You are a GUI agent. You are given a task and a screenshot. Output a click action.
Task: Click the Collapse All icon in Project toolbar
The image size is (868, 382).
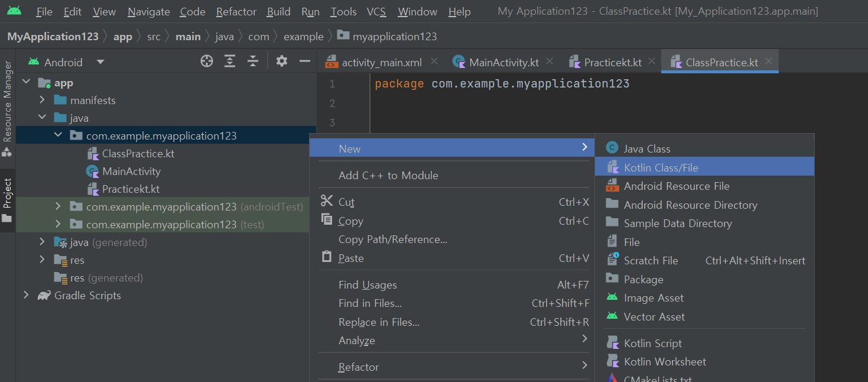tap(253, 61)
